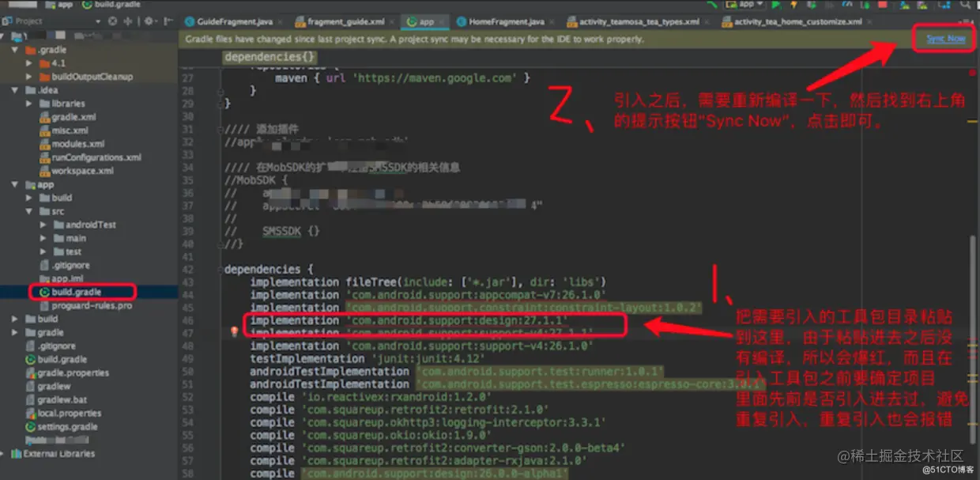980x480 pixels.
Task: Open activity_tea_home_customize.xml tab
Action: pos(797,21)
